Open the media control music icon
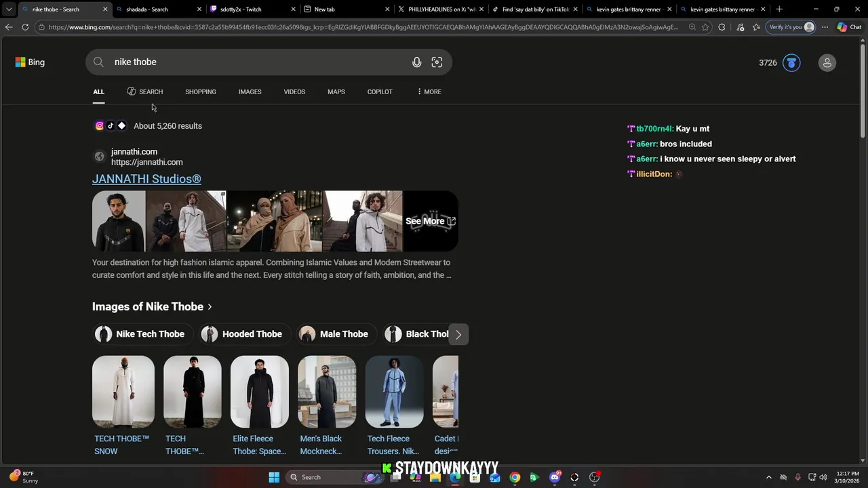 [x=740, y=27]
